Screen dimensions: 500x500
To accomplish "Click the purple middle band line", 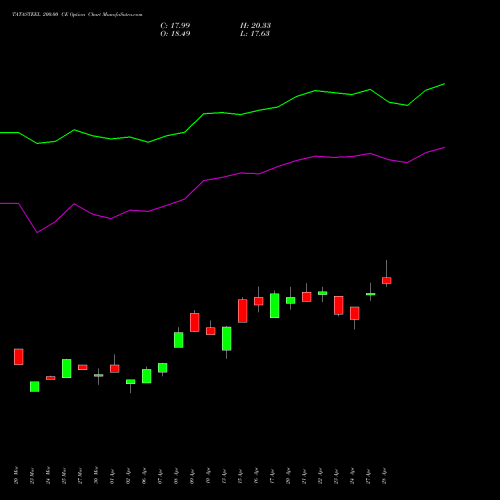I will click(222, 177).
